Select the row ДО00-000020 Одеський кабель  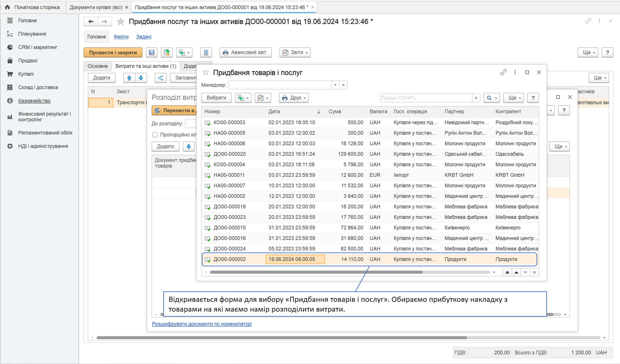[369, 154]
